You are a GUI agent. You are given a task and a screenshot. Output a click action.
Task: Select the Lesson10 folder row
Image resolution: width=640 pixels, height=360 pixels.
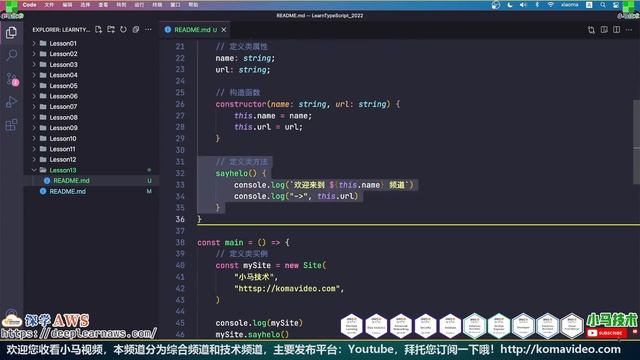click(91, 138)
